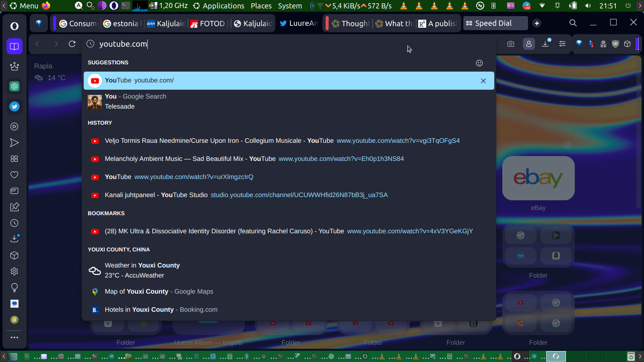This screenshot has width=644, height=362.
Task: Open Kanali juhtpaneel YouTube Studio entry
Action: point(289,195)
